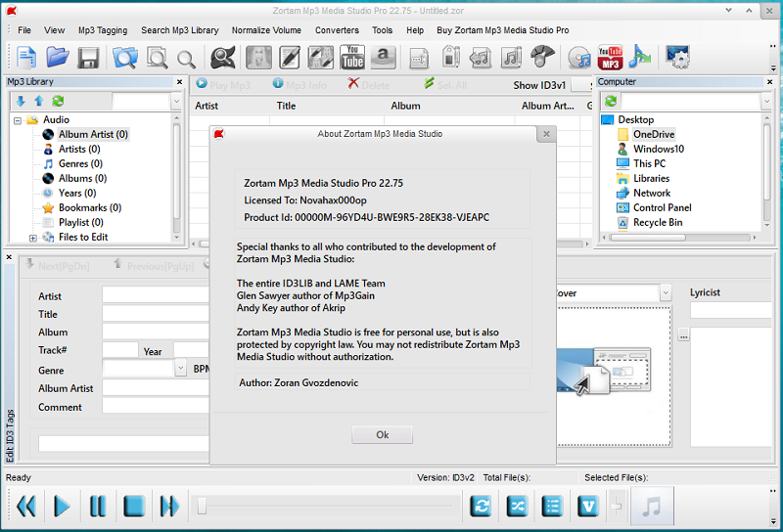Viewport: 783px width, 532px height.
Task: Open the File menu
Action: (24, 30)
